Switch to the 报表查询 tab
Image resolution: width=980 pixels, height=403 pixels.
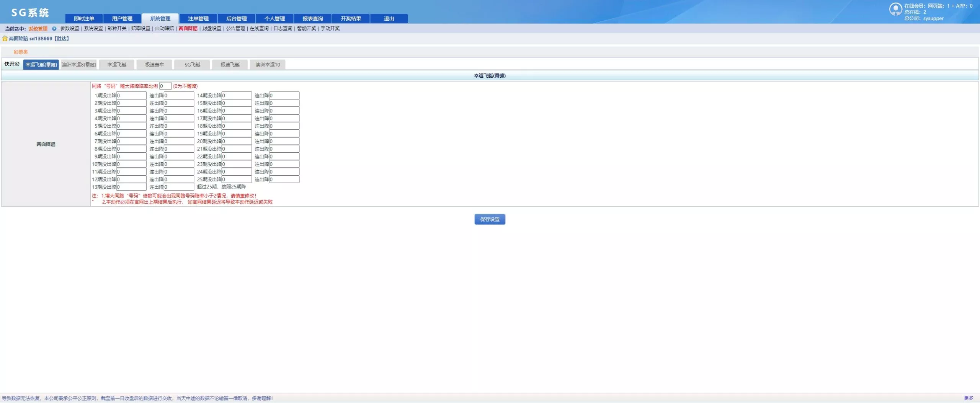pyautogui.click(x=312, y=19)
